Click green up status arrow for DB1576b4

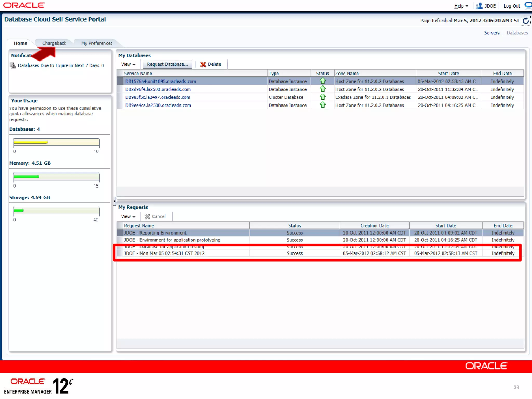[323, 81]
